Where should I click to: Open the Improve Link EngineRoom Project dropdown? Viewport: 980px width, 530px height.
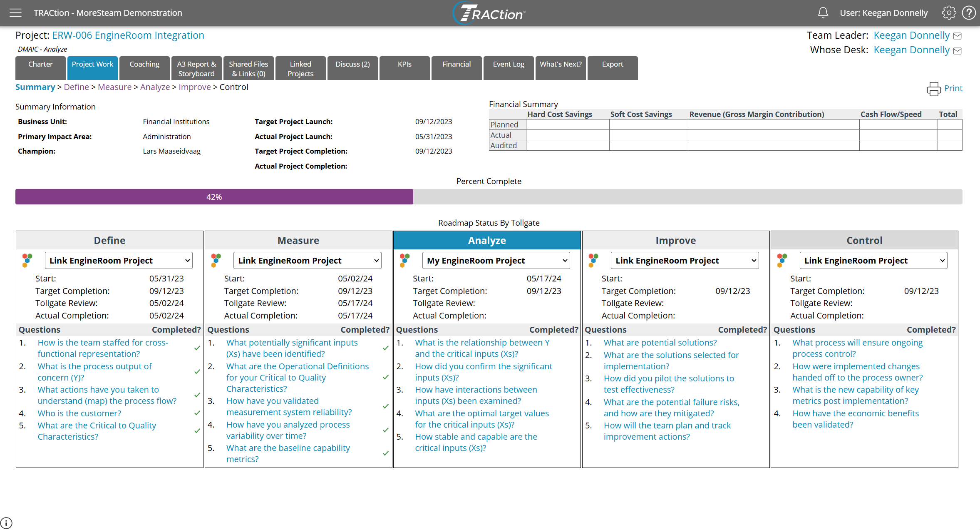(685, 261)
